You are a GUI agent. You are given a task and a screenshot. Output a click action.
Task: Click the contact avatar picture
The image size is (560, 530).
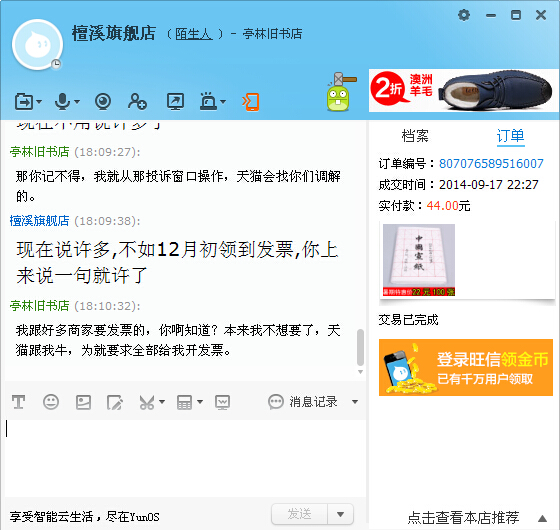tap(37, 45)
